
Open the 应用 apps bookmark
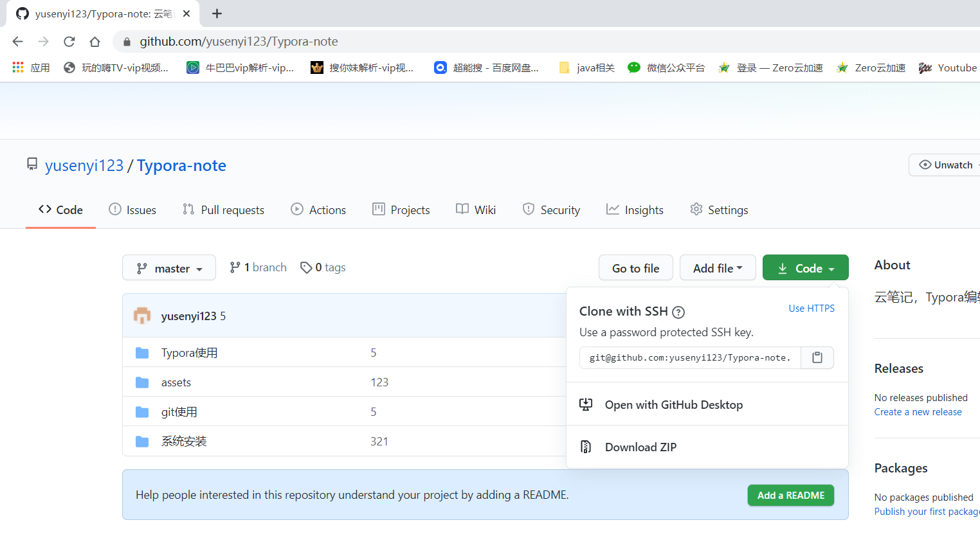click(x=31, y=67)
